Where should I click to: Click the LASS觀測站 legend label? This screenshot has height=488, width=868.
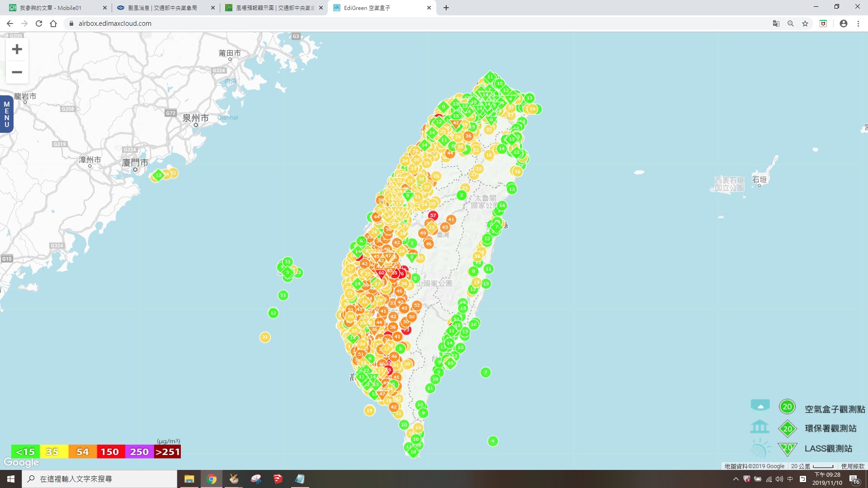pyautogui.click(x=828, y=449)
